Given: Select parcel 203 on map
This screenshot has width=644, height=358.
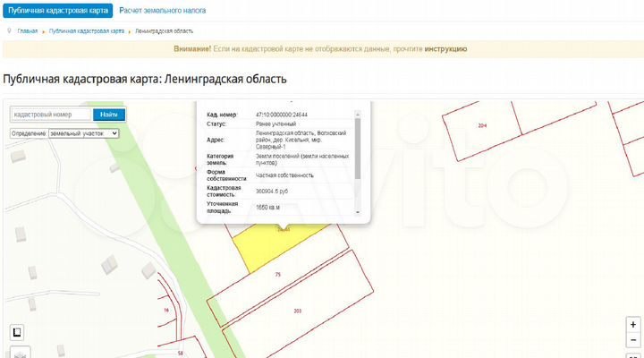Looking at the screenshot, I should (x=298, y=311).
